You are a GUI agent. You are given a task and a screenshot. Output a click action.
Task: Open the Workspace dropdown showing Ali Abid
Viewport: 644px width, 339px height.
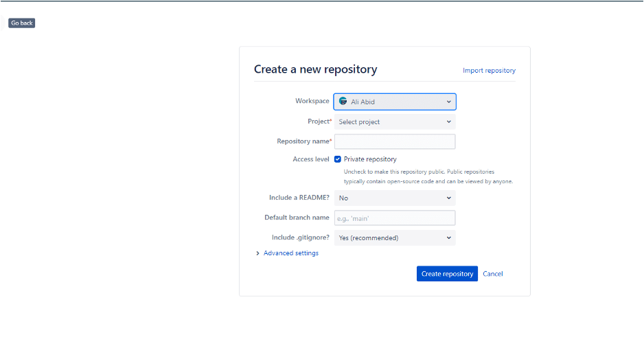[x=395, y=102]
